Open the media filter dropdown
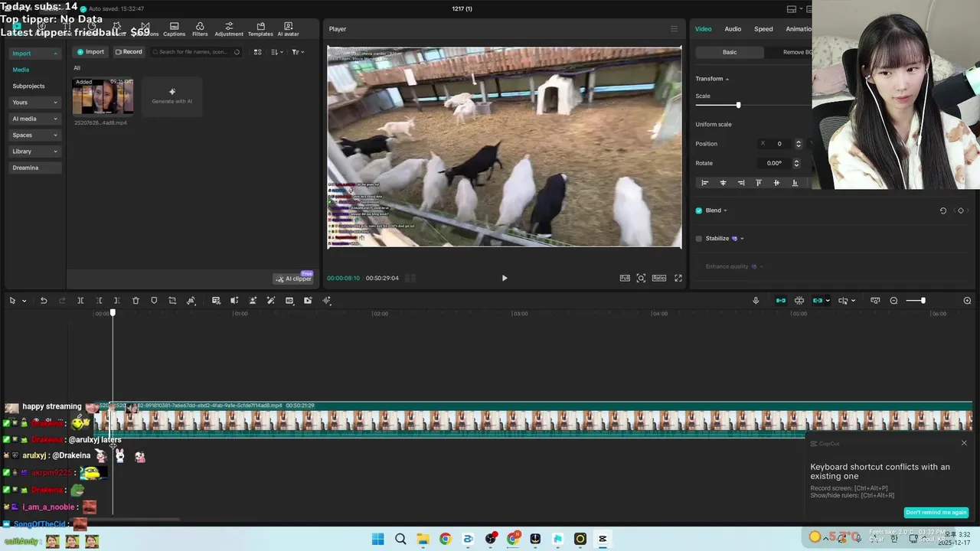 click(297, 52)
